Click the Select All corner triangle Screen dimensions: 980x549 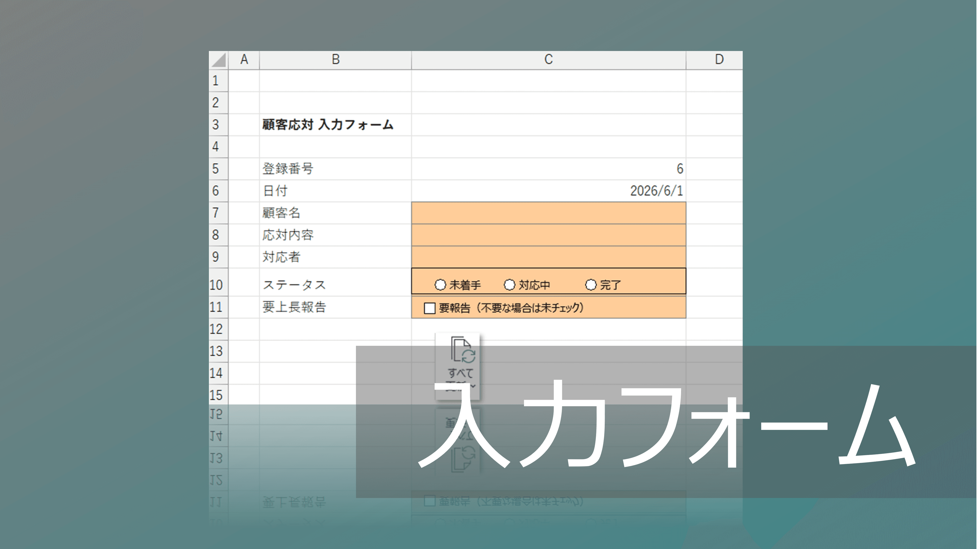coord(219,60)
